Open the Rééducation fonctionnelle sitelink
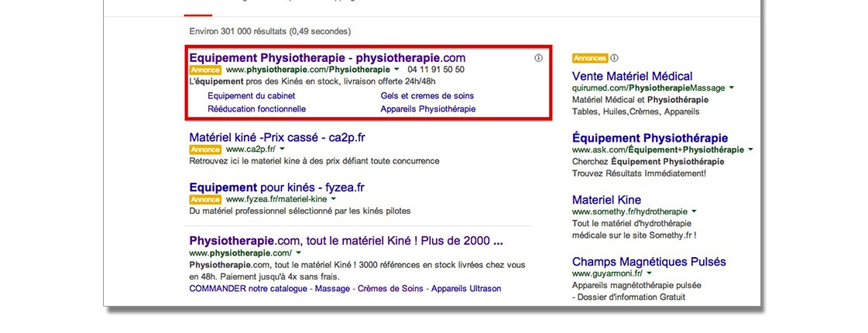This screenshot has height=333, width=868. point(257,109)
